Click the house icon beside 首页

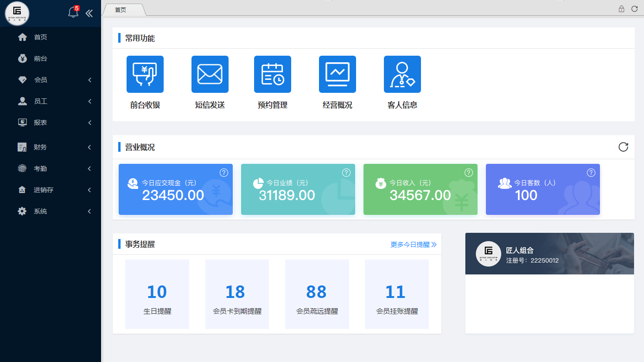pyautogui.click(x=22, y=37)
